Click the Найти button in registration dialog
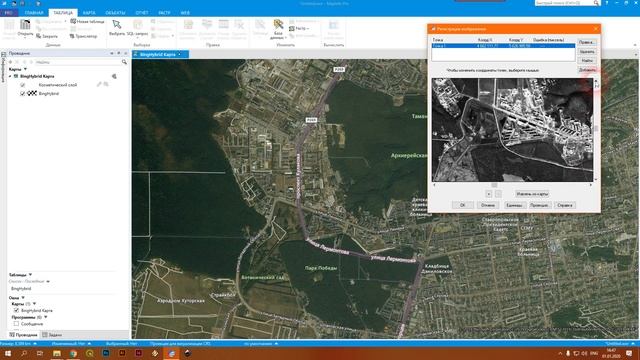 587,60
